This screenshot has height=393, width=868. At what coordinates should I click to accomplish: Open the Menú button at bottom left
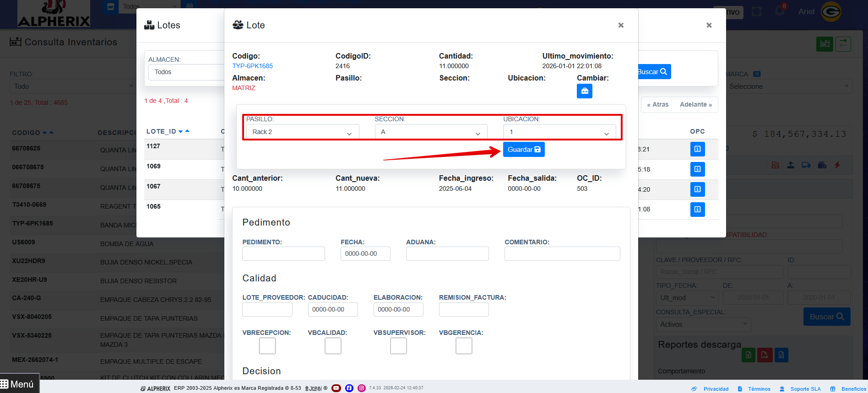pos(17,384)
